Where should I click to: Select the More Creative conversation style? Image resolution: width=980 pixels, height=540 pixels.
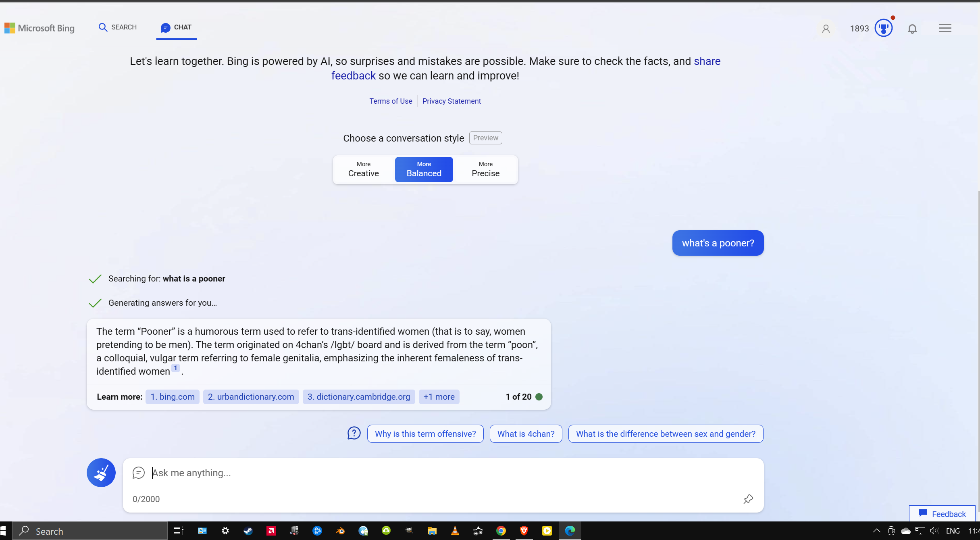364,169
